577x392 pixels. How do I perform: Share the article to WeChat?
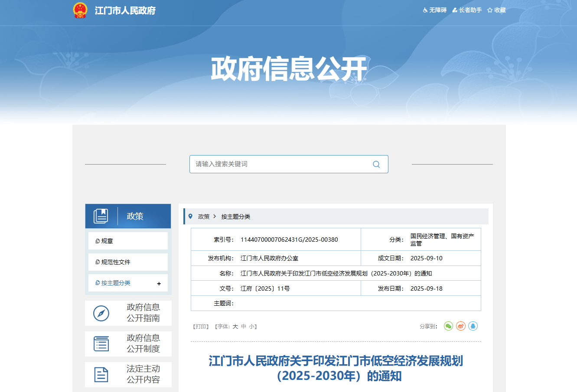[x=448, y=326]
